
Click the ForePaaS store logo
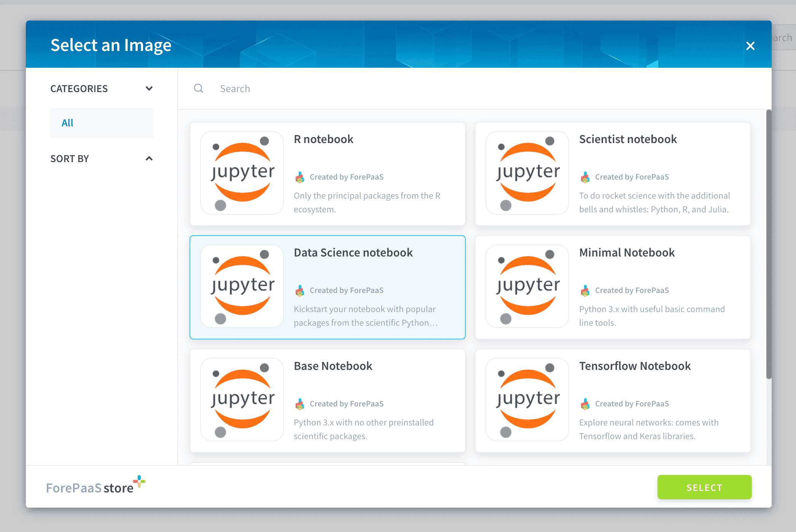[x=96, y=485]
